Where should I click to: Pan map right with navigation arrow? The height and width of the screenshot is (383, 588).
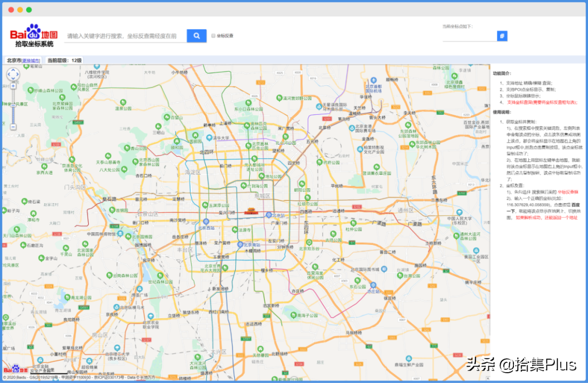click(x=18, y=75)
